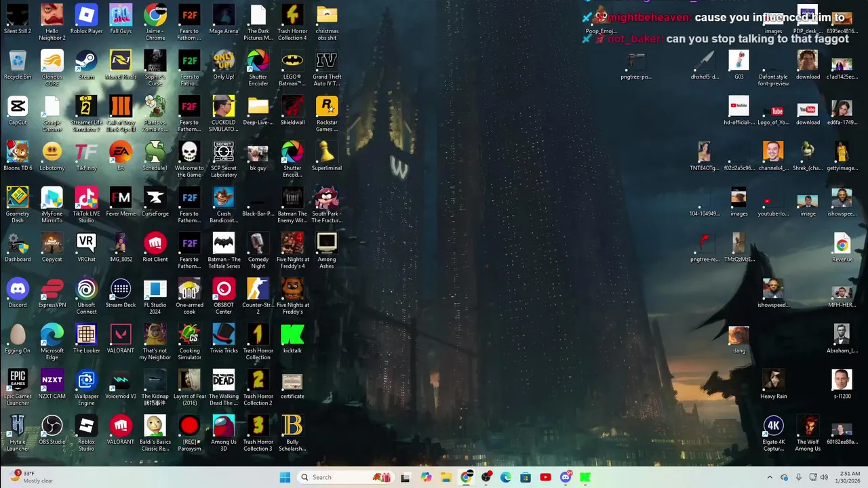
Task: Open the Fall Guys icon
Action: point(121,20)
